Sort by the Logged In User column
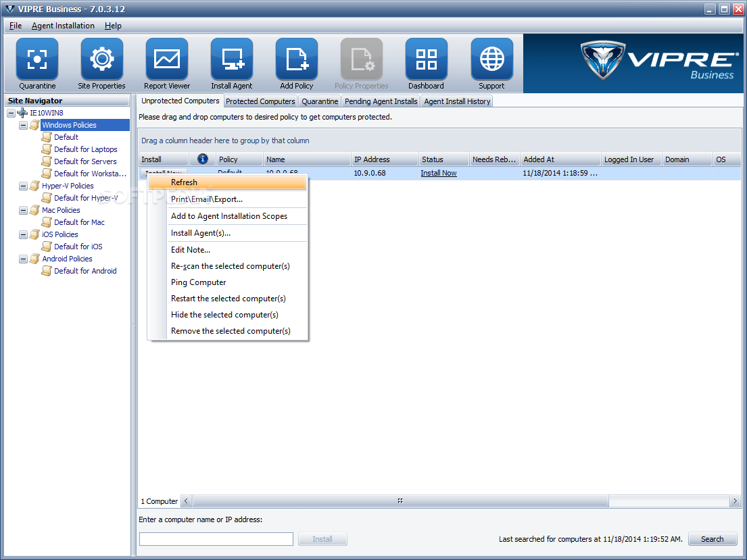747x560 pixels. coord(631,159)
